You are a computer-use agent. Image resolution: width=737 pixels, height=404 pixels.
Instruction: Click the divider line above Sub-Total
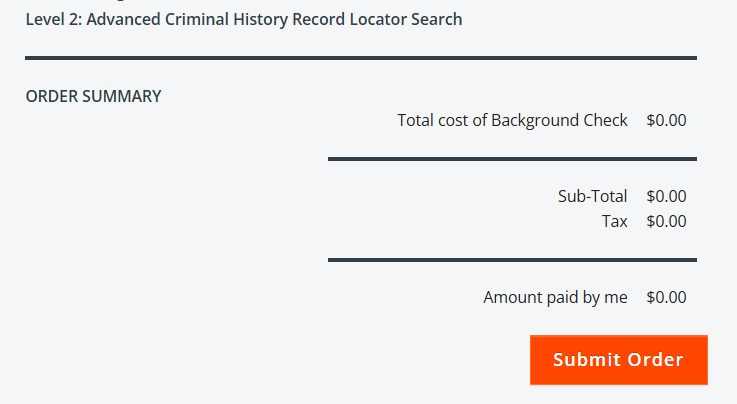pyautogui.click(x=511, y=159)
